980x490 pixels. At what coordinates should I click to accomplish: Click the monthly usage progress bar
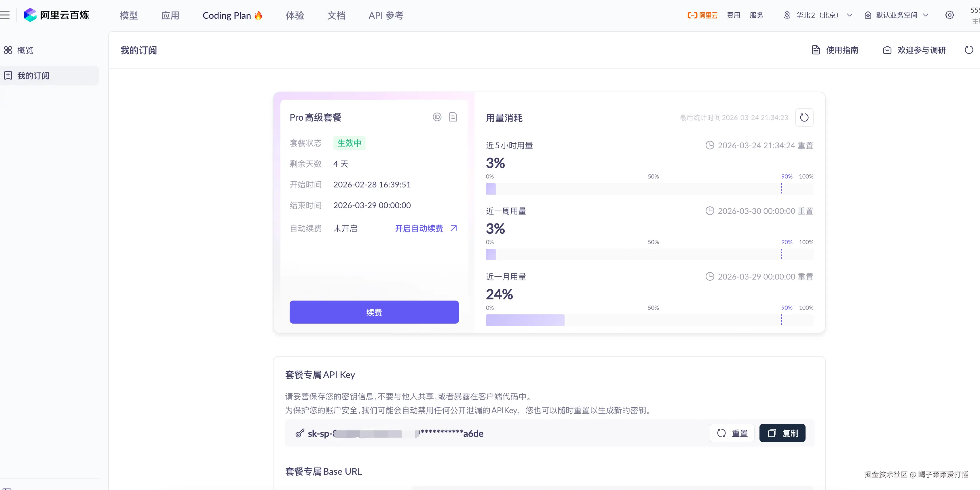click(x=525, y=320)
